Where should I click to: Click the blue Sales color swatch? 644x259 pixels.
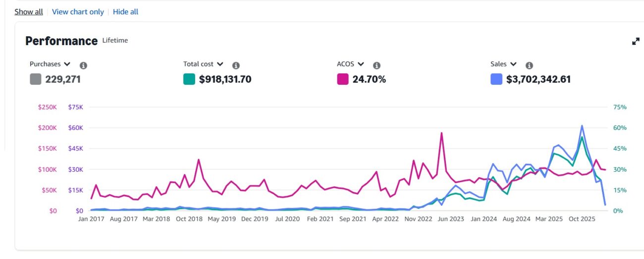tap(496, 79)
